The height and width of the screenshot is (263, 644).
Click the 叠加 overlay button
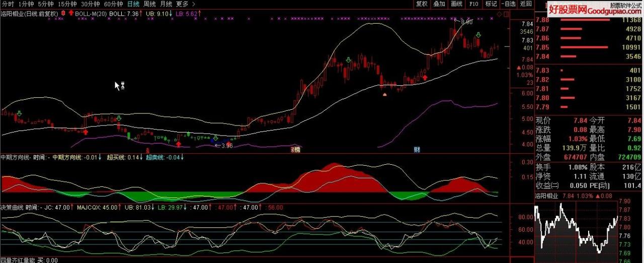[x=439, y=4]
